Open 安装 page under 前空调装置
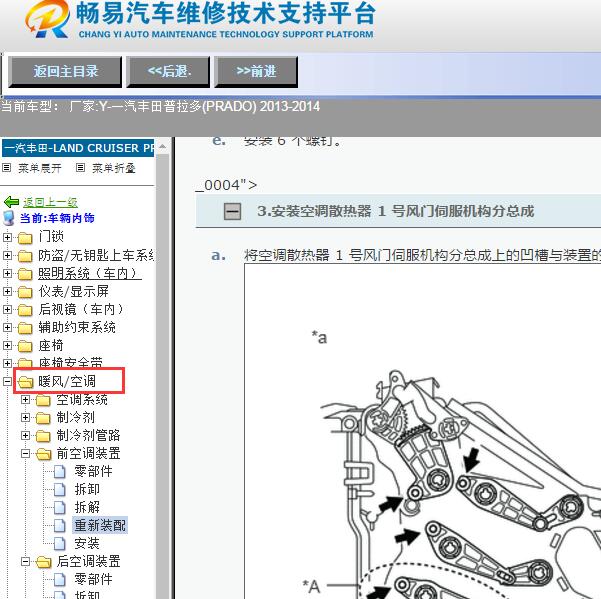 coord(87,543)
